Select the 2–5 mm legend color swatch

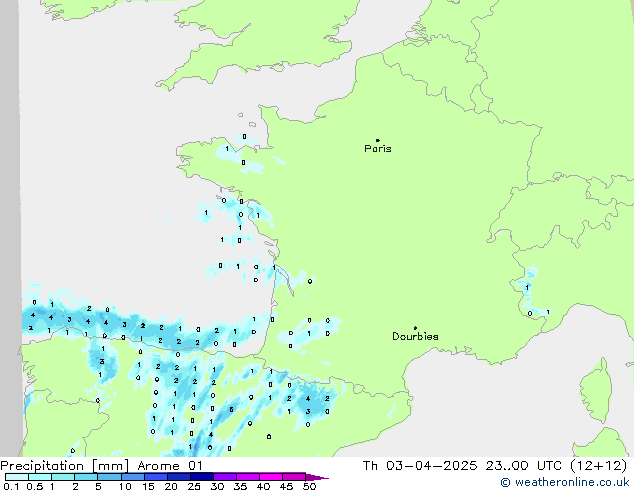tap(86, 477)
